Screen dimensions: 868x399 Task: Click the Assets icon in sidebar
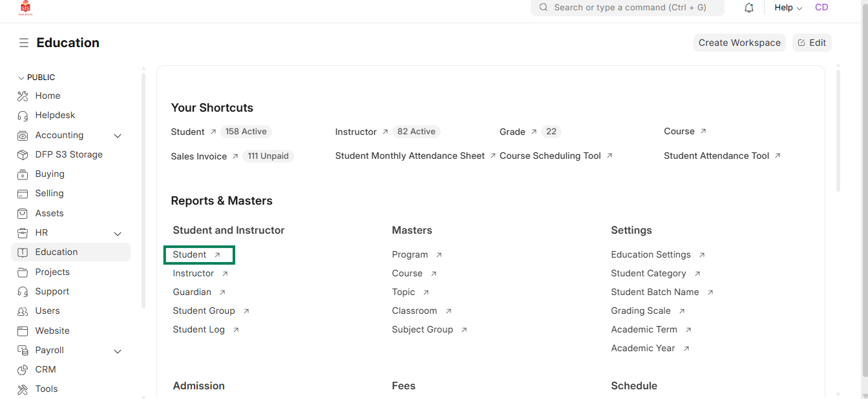(23, 213)
